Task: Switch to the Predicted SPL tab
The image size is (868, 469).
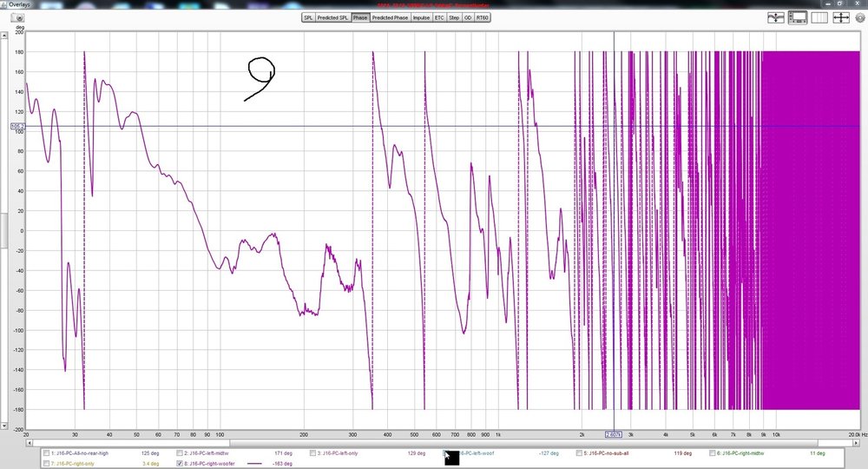Action: pos(332,17)
